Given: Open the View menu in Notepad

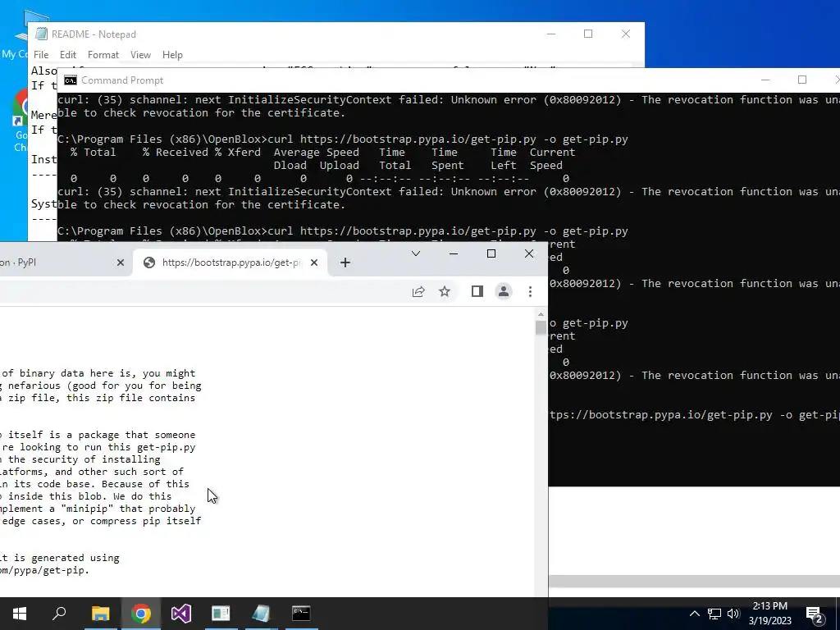Looking at the screenshot, I should (x=140, y=55).
